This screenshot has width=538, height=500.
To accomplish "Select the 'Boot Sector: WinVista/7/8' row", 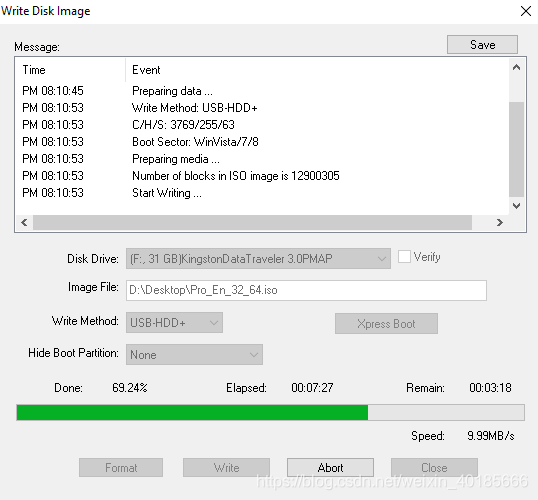I will (x=262, y=142).
